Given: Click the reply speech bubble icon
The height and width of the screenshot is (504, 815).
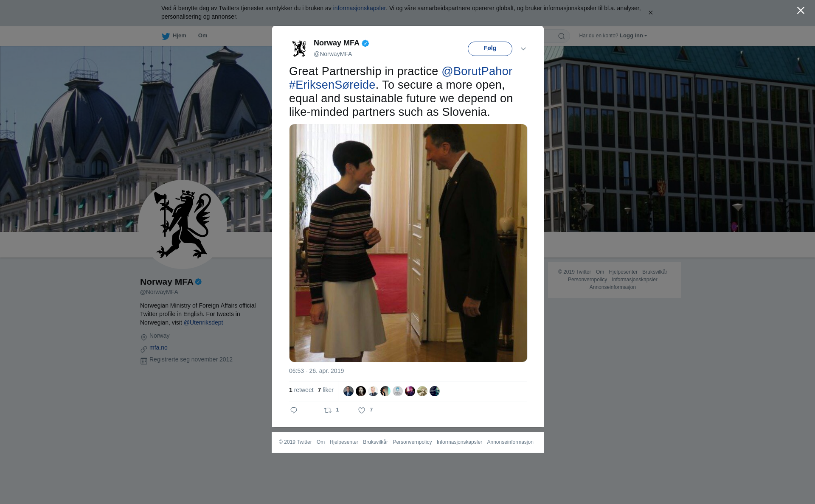Looking at the screenshot, I should [294, 410].
